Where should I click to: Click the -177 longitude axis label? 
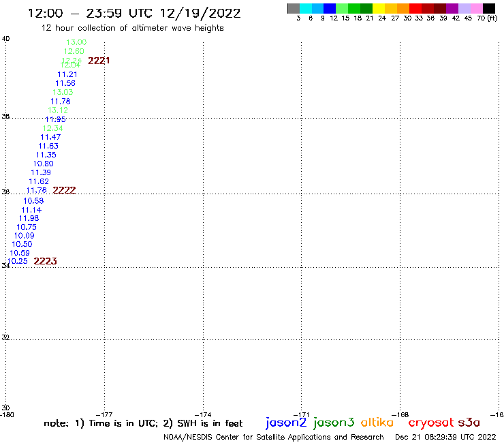(104, 415)
